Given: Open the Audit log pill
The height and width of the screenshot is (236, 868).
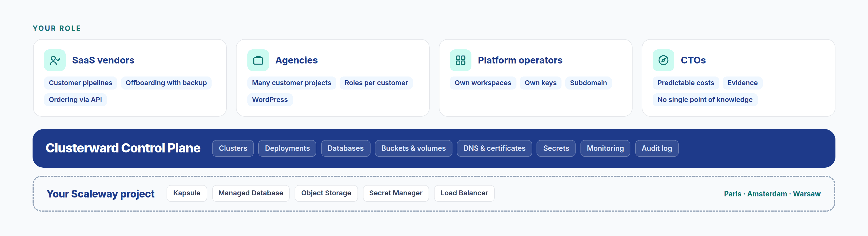Looking at the screenshot, I should coord(657,148).
